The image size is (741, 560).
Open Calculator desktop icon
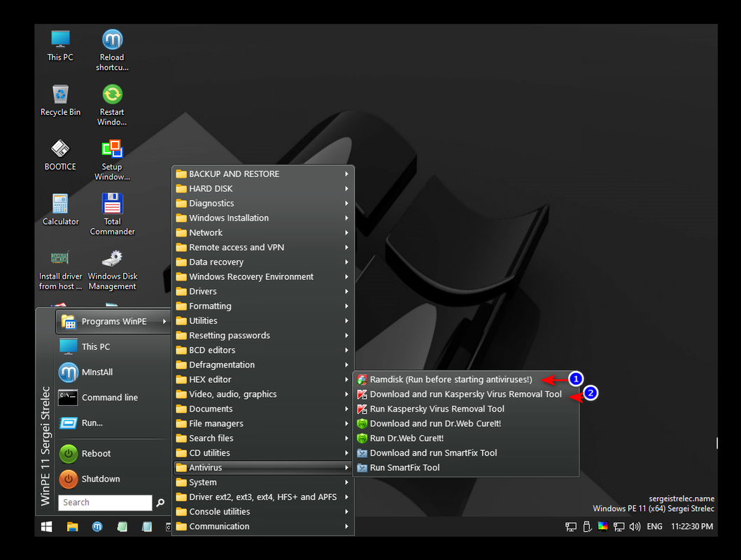(x=60, y=210)
